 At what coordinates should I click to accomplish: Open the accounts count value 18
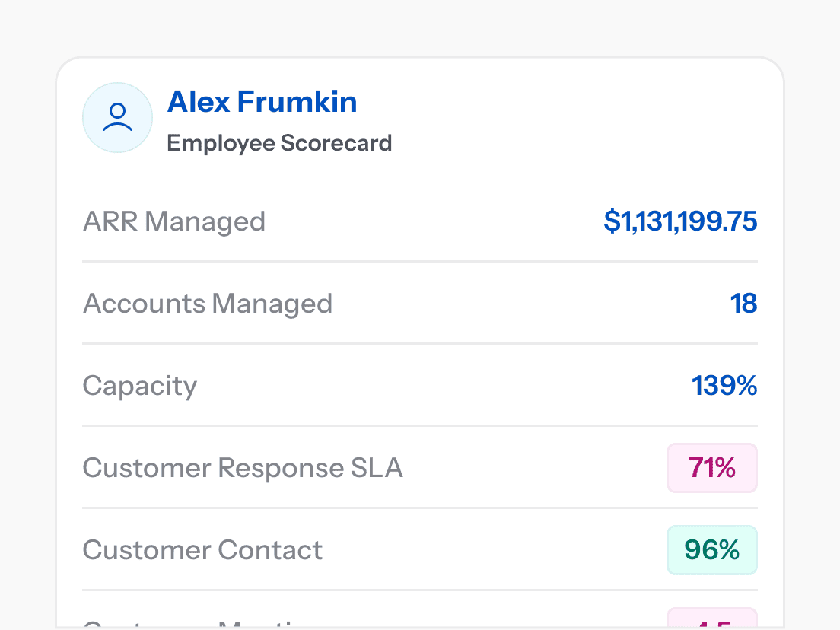click(743, 304)
